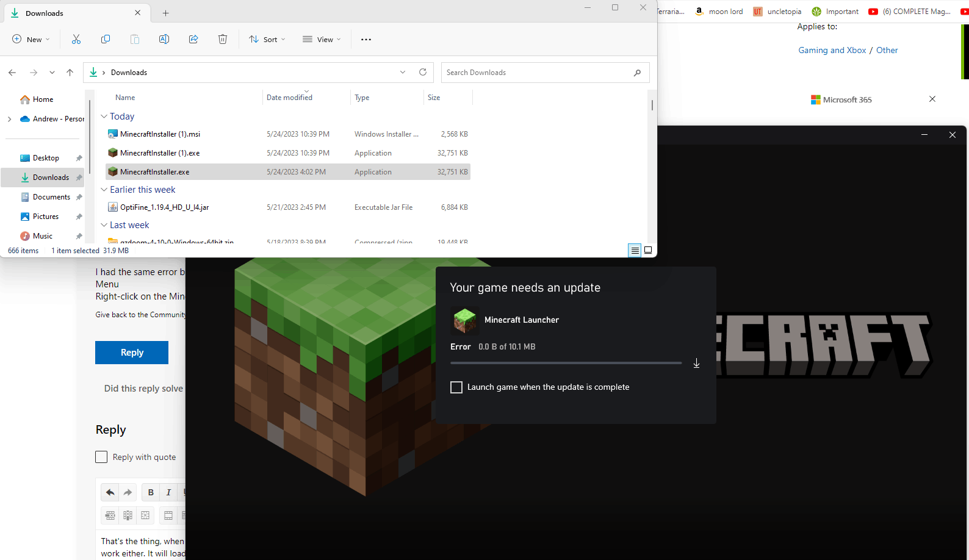Click the search magnifier icon in Explorer
The width and height of the screenshot is (969, 560).
(x=638, y=73)
